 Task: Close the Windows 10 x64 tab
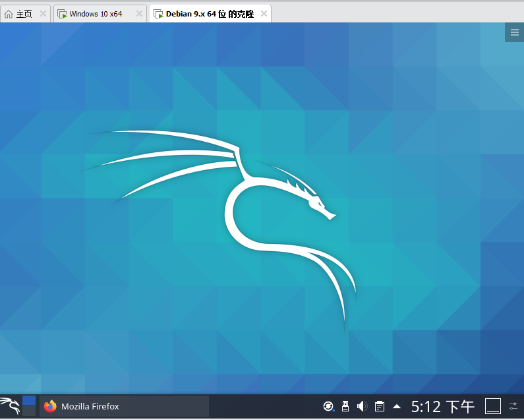pyautogui.click(x=139, y=14)
